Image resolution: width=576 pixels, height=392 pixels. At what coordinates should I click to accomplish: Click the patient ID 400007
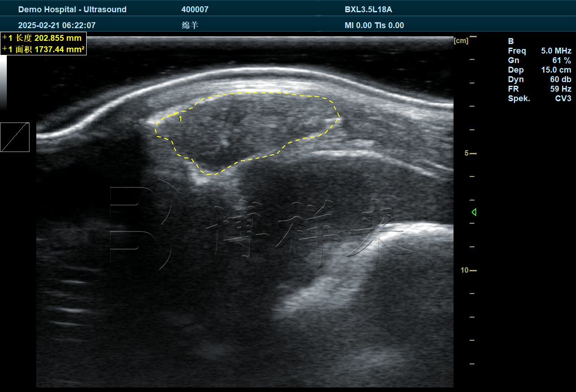[x=195, y=10]
